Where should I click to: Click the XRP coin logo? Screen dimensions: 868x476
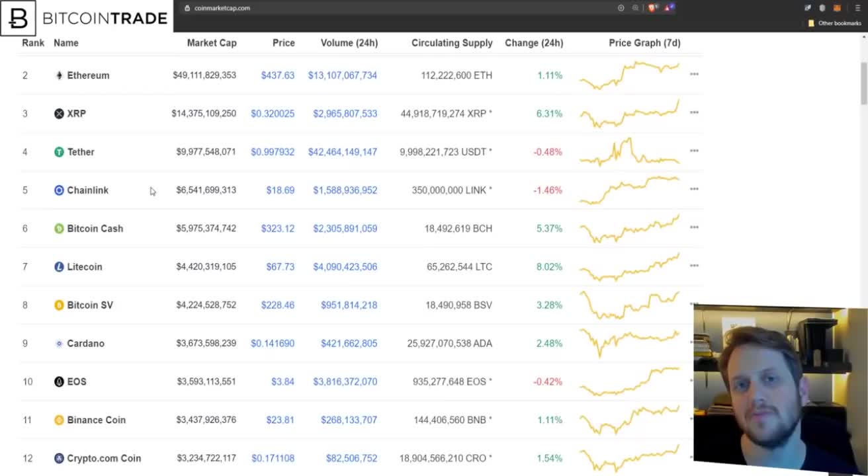[x=59, y=114]
